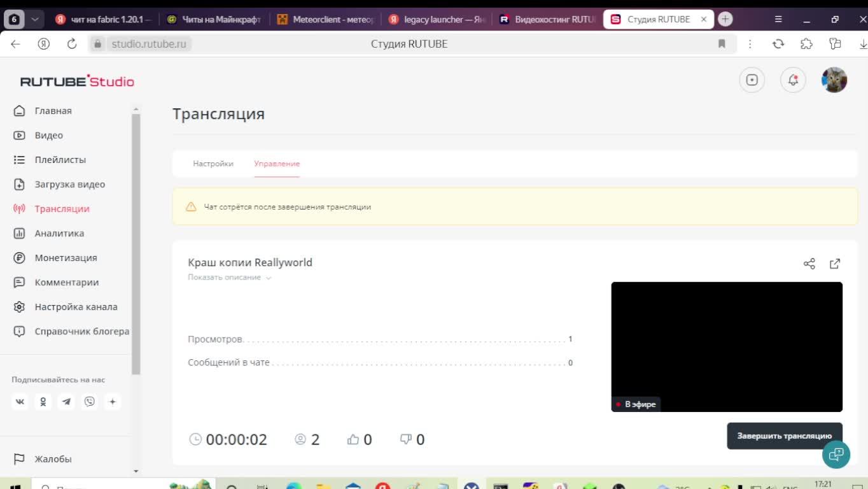Image resolution: width=868 pixels, height=489 pixels.
Task: Switch to the Настройки tab
Action: pos(213,164)
